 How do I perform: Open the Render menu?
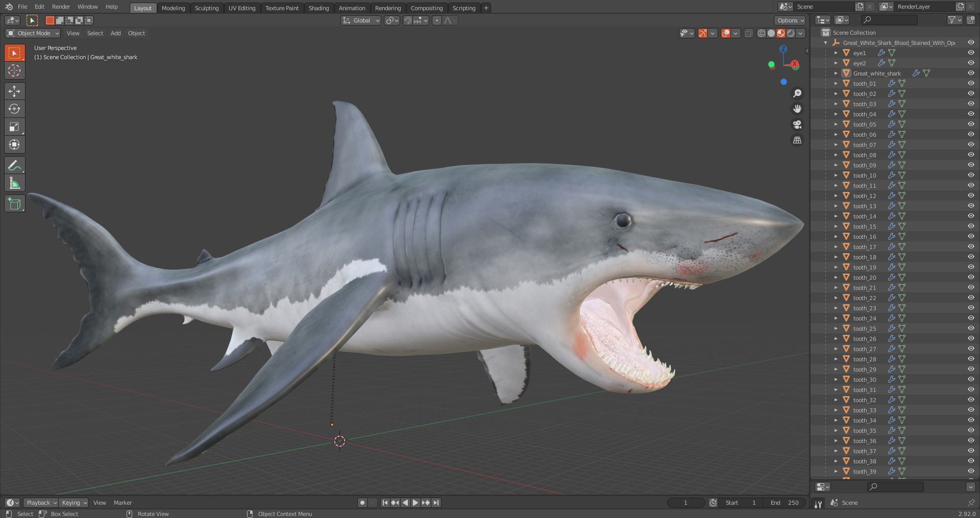(x=61, y=7)
